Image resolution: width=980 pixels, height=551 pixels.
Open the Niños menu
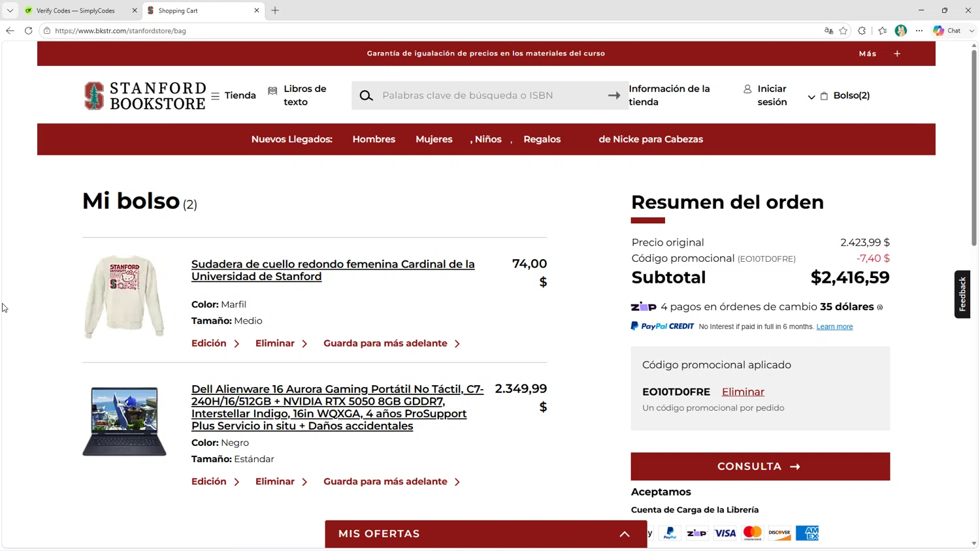(488, 139)
